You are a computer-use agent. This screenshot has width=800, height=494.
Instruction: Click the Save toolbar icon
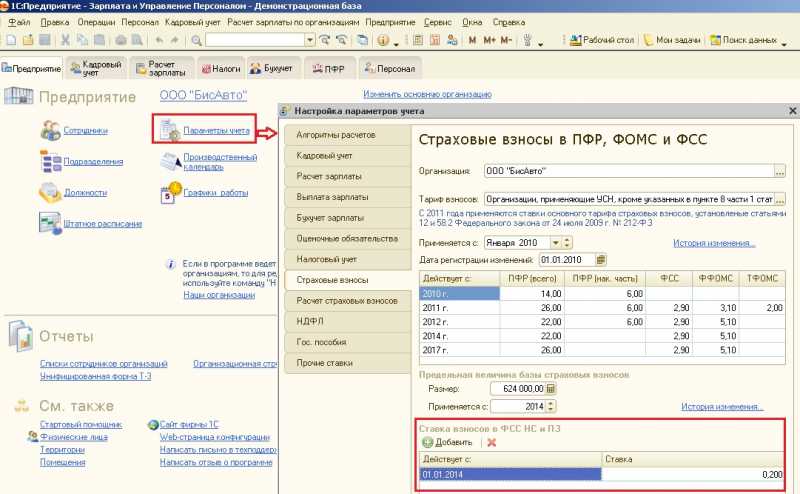click(x=44, y=40)
